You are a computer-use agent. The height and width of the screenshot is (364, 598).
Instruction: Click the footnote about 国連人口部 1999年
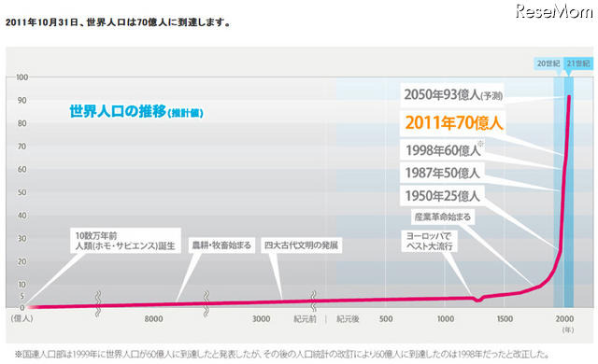click(x=282, y=354)
